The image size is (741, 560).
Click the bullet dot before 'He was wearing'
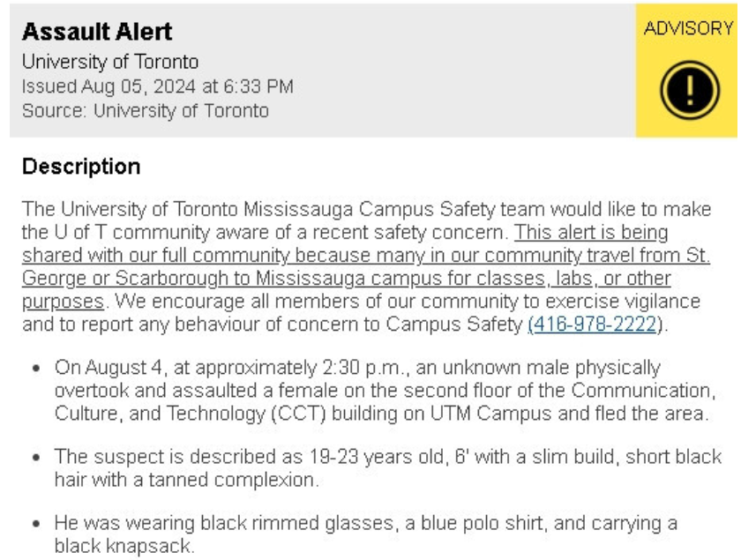point(36,523)
